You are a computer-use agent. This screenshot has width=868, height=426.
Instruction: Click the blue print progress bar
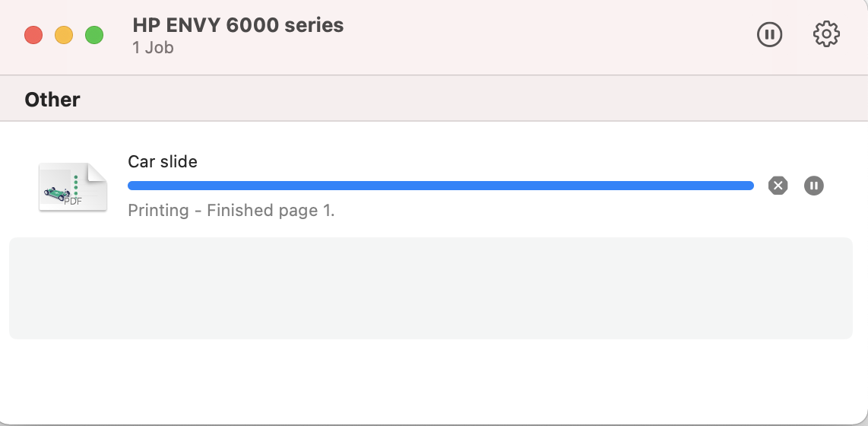[x=441, y=186]
